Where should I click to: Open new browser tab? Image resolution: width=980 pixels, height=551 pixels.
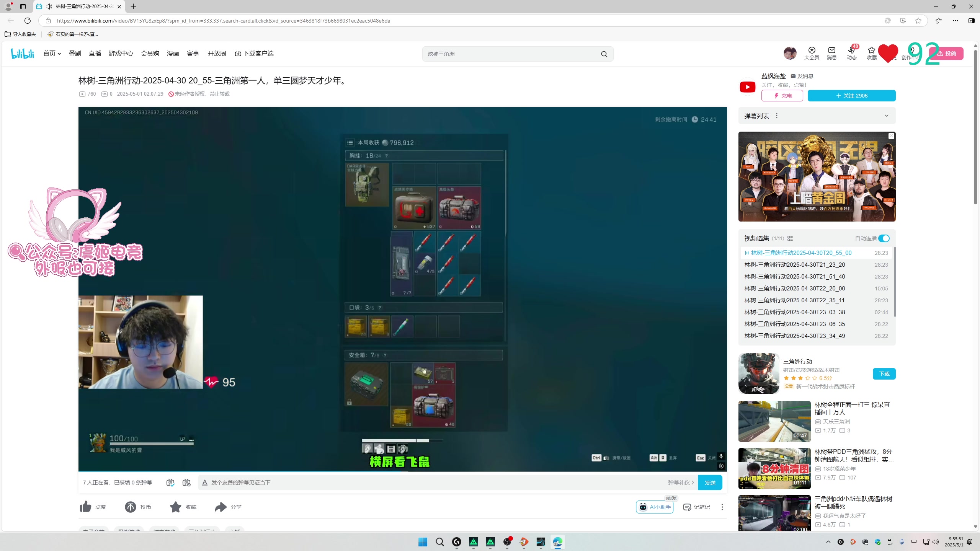tap(133, 7)
